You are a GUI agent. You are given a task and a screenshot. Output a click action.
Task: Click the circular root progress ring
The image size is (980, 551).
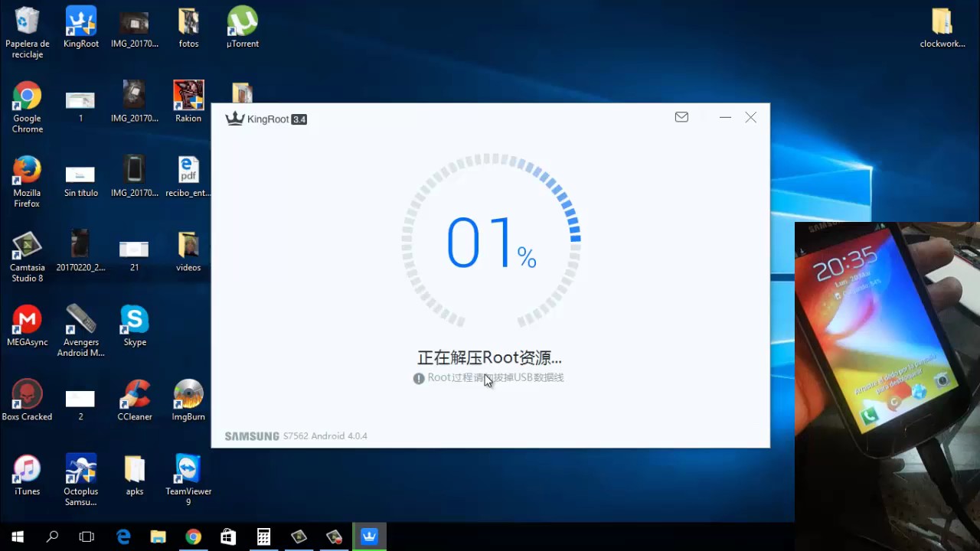[x=491, y=242]
